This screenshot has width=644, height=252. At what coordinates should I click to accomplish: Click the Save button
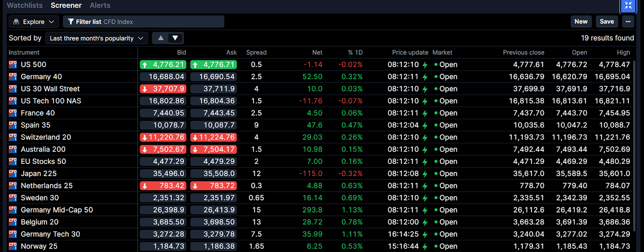point(607,22)
